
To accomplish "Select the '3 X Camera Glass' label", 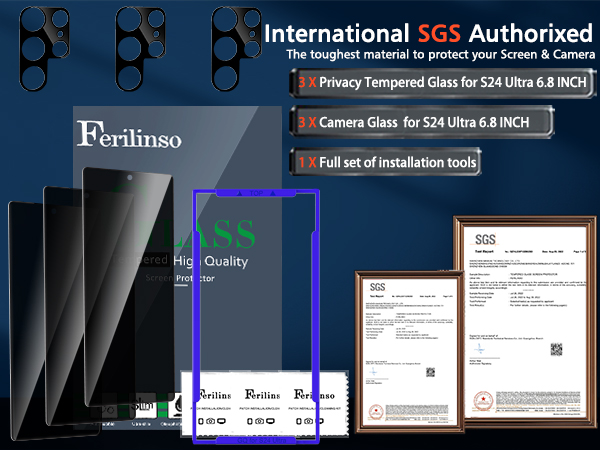I will (421, 122).
